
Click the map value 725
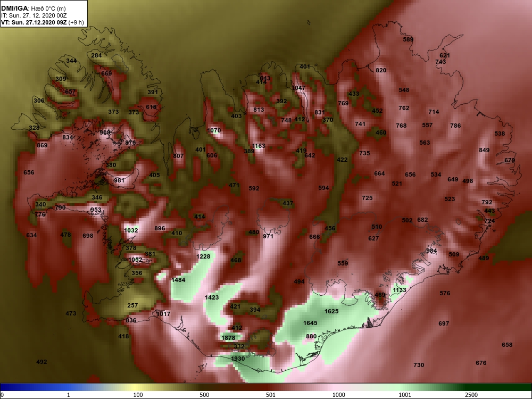(x=367, y=198)
